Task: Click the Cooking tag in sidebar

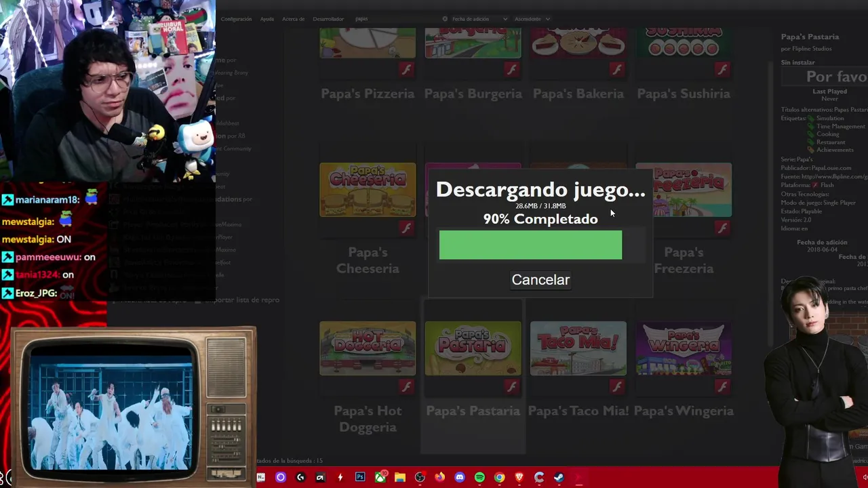Action: point(827,134)
